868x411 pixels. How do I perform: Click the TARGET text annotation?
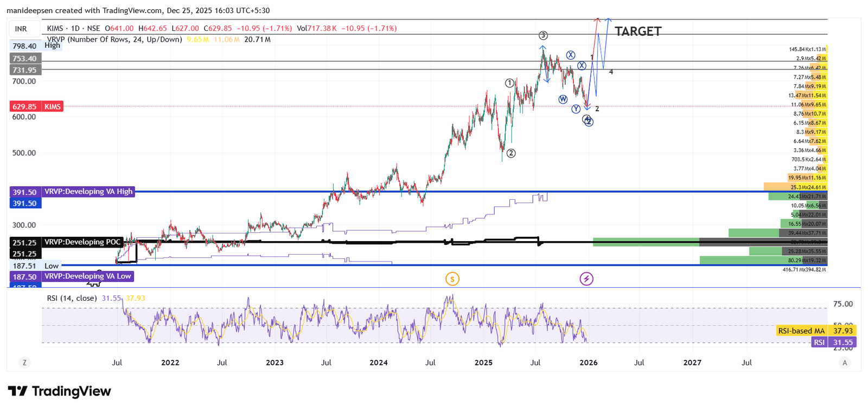638,31
